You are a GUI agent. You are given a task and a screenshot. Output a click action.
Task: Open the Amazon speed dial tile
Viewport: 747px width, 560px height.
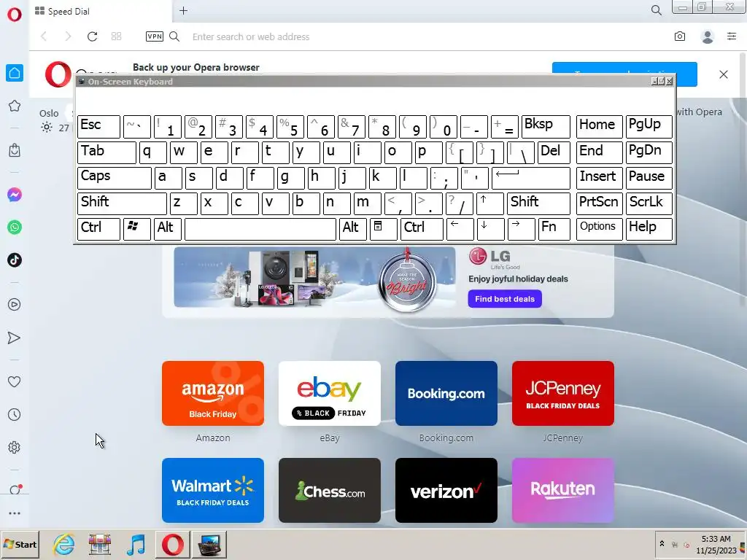coord(213,393)
